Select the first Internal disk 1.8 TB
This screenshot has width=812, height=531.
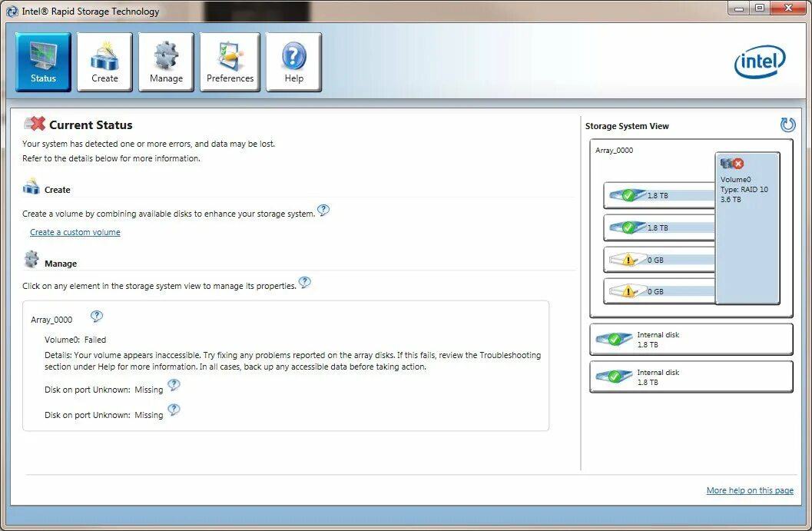click(x=691, y=340)
